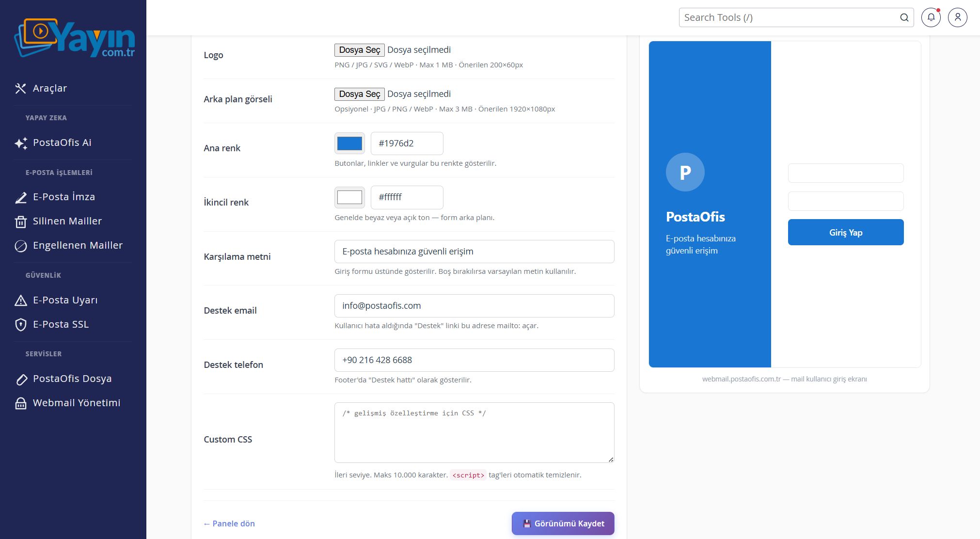Click the E-POSTA İŞLEMLERİ section header
Image resolution: width=980 pixels, height=539 pixels.
click(59, 173)
